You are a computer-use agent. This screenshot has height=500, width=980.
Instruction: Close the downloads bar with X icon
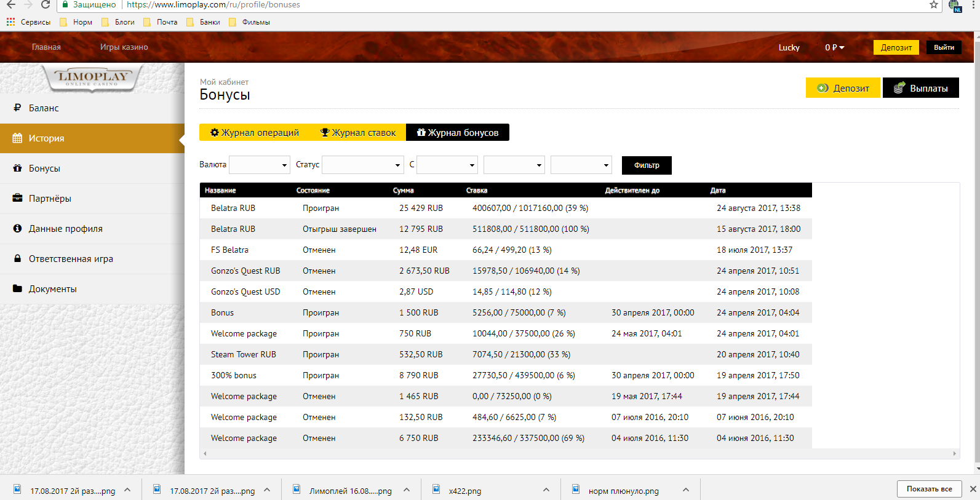click(973, 489)
